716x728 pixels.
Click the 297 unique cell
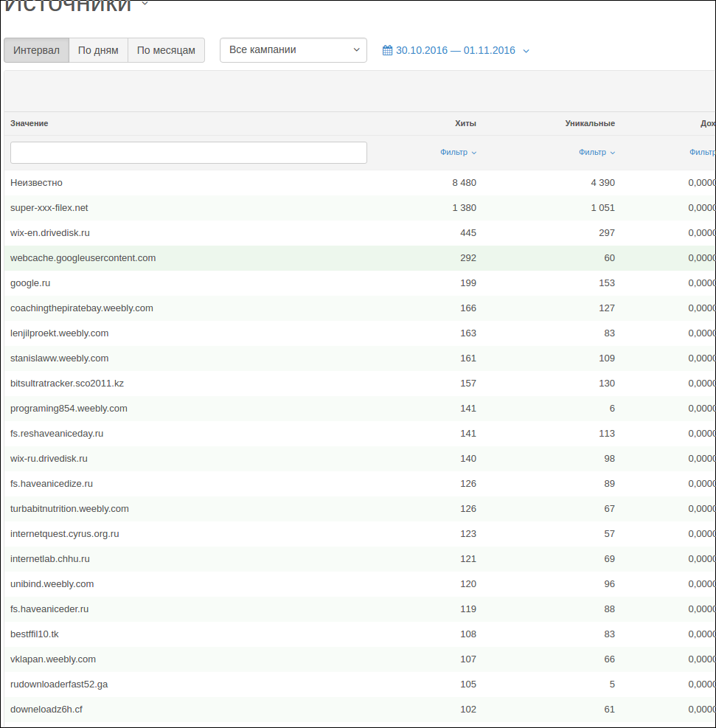606,233
